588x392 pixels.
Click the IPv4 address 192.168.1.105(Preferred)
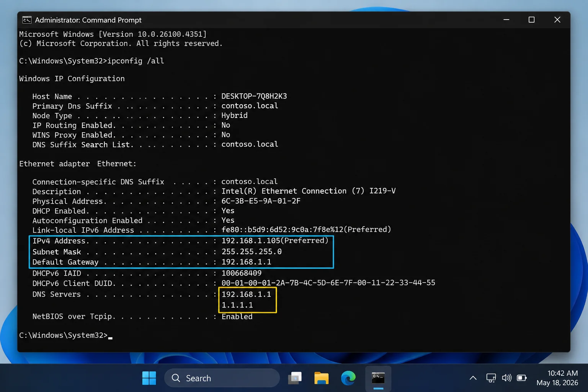click(275, 240)
